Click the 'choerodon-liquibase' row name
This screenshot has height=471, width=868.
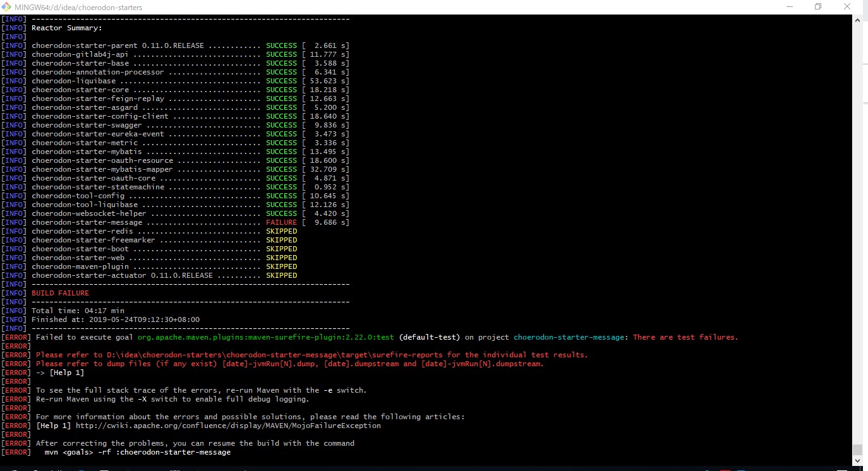click(x=73, y=81)
